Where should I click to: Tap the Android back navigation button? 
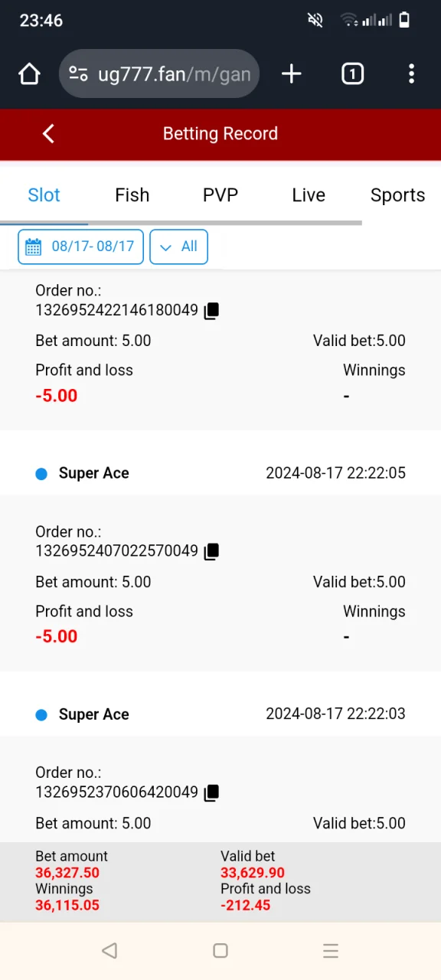tap(109, 951)
